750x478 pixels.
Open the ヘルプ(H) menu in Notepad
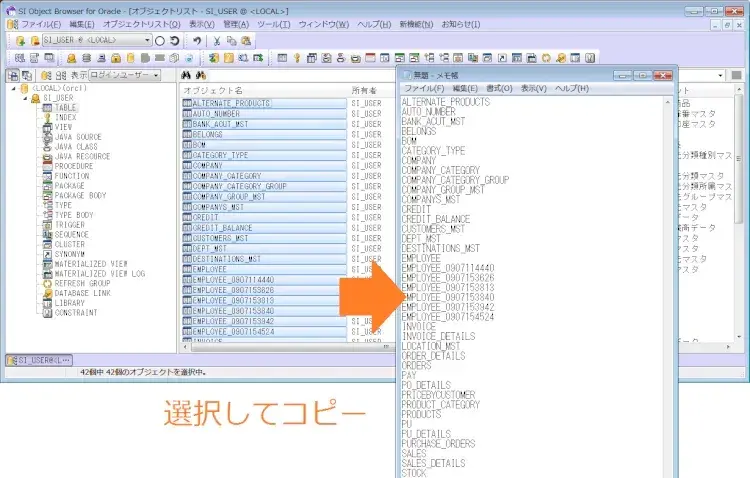tap(572, 88)
